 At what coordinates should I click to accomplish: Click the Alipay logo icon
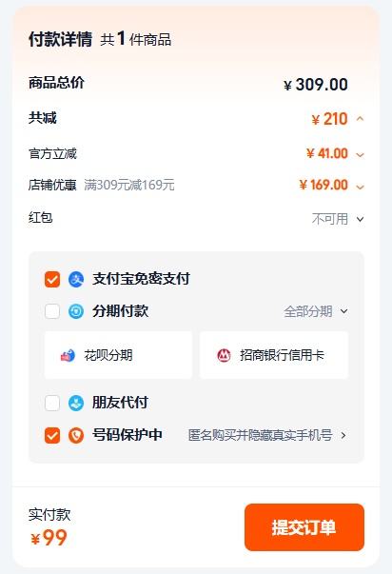coord(76,279)
